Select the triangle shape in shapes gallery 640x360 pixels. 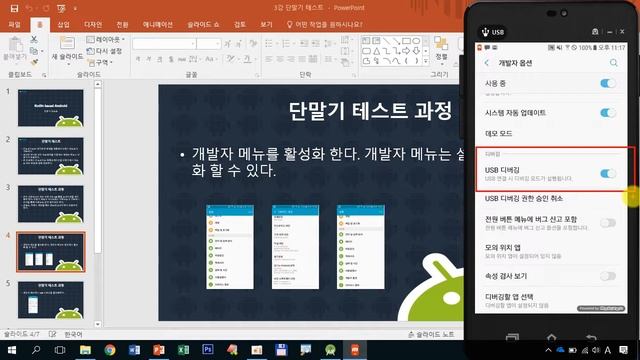tap(376, 51)
